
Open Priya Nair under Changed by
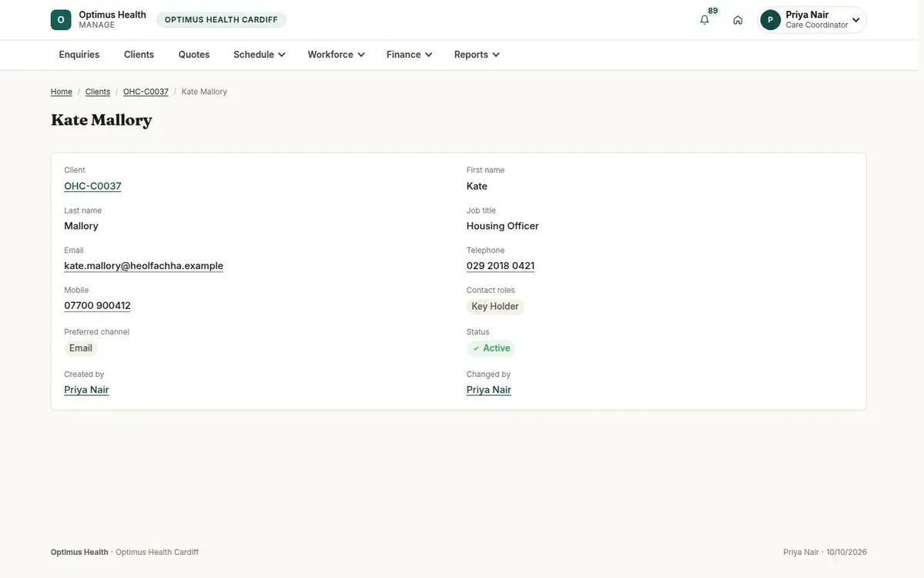point(489,390)
